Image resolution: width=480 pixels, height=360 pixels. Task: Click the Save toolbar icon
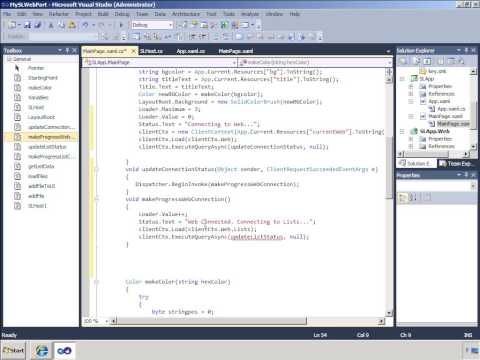point(28,25)
